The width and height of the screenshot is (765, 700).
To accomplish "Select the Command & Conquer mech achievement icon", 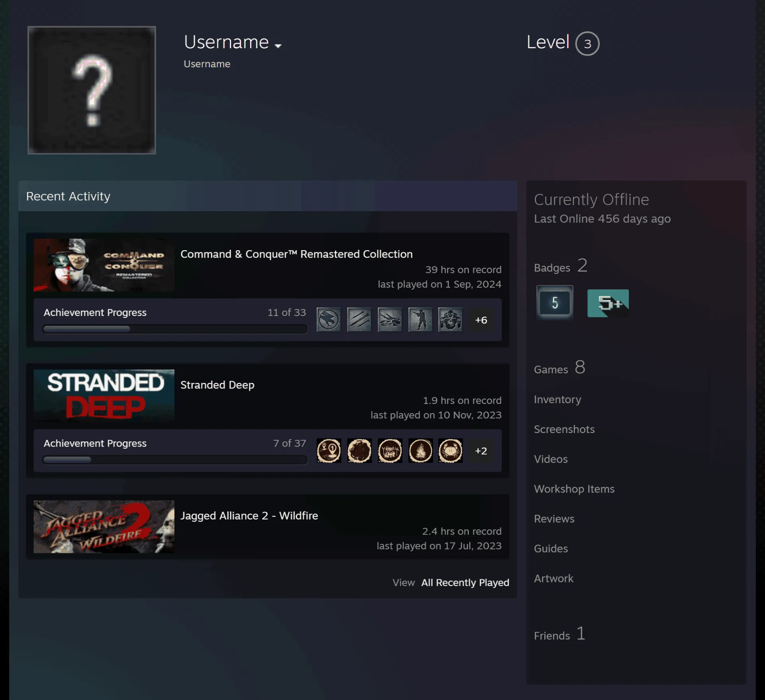I will coord(450,320).
